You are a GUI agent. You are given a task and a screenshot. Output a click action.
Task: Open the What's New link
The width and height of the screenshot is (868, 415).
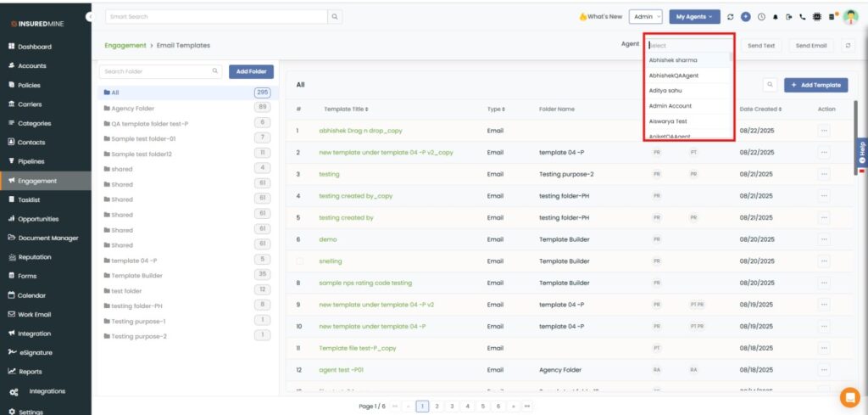tap(601, 17)
